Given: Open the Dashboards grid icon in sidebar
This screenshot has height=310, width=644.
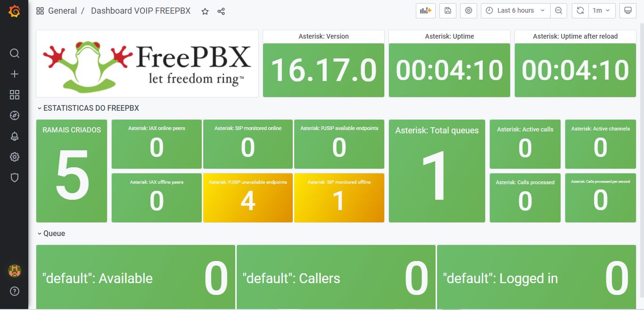Looking at the screenshot, I should [15, 95].
